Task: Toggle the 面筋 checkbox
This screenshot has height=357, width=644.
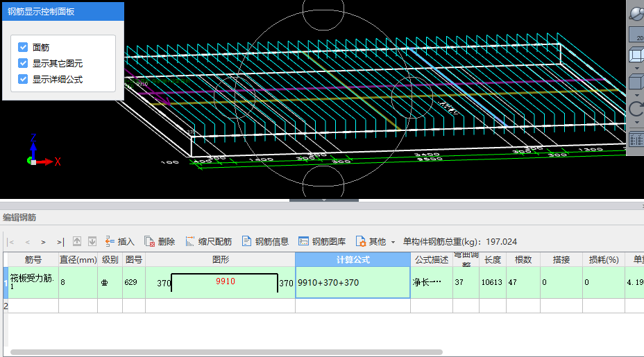Action: tap(23, 47)
